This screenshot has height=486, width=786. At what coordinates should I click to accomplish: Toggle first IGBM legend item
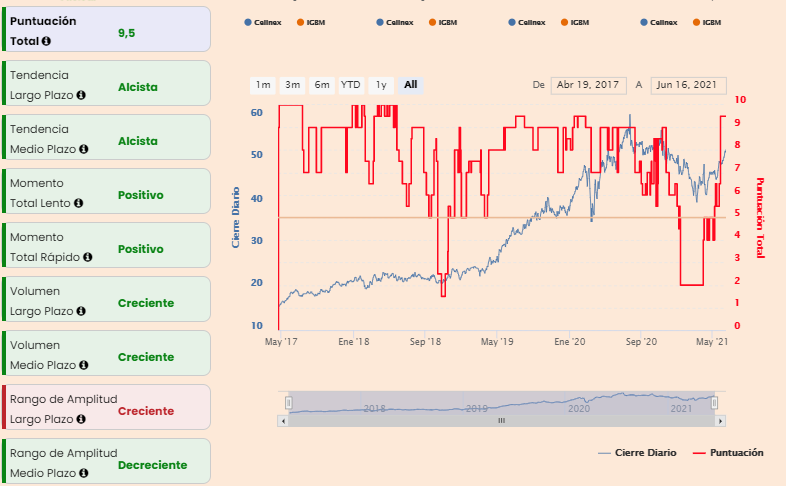pyautogui.click(x=311, y=23)
